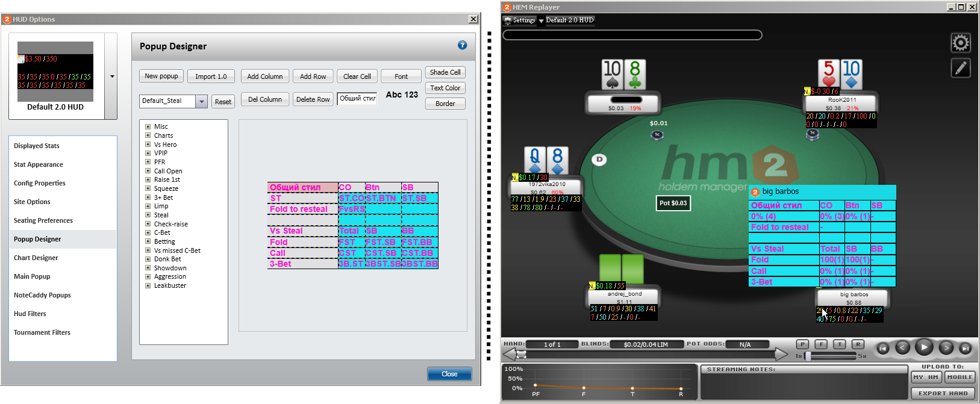Image resolution: width=980 pixels, height=404 pixels.
Task: Click the Border button
Action: tap(445, 104)
